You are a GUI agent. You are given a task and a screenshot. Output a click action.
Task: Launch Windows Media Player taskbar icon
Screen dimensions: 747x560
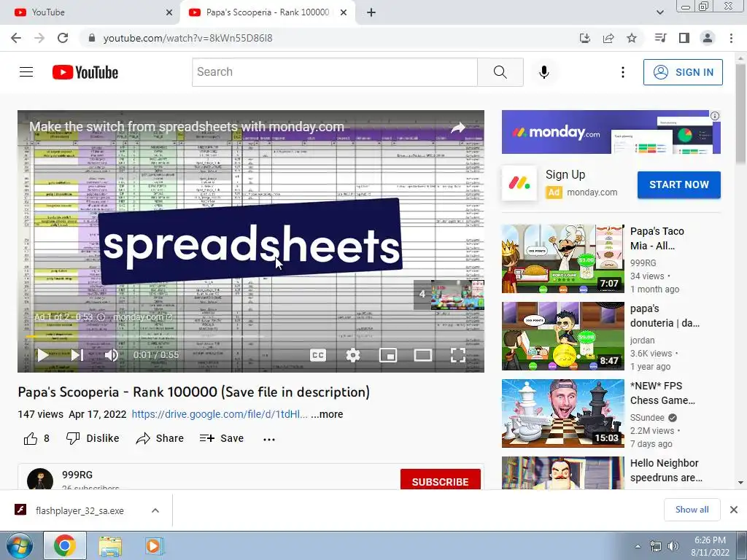pyautogui.click(x=153, y=545)
